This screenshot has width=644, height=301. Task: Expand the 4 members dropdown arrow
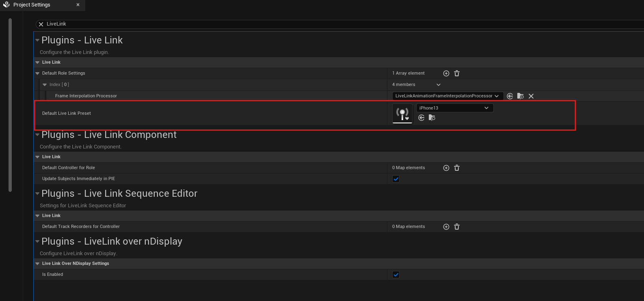click(439, 85)
